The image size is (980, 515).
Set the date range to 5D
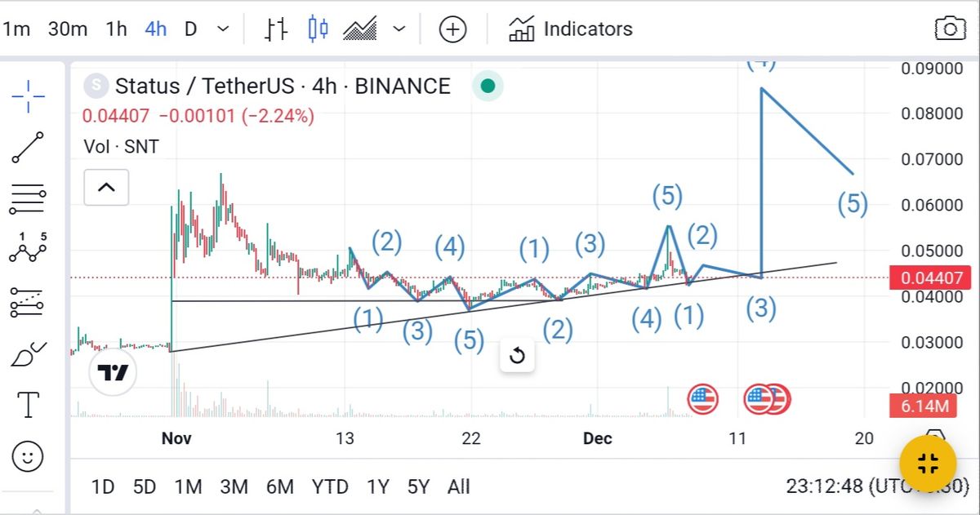click(x=144, y=487)
